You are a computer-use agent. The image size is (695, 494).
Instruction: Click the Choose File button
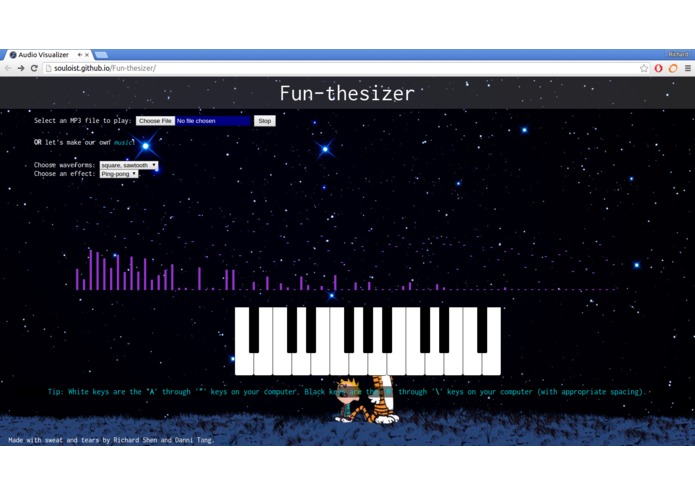point(155,121)
